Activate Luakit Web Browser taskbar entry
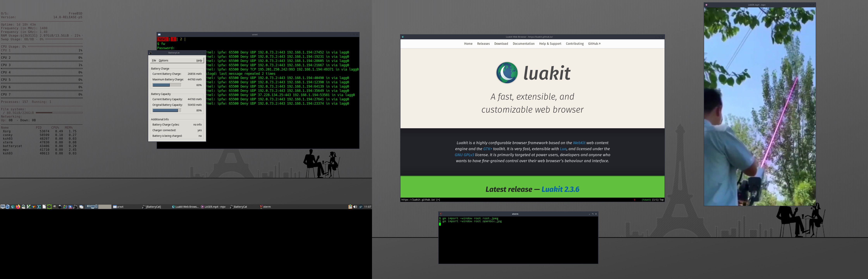This screenshot has height=279, width=868. [x=185, y=207]
